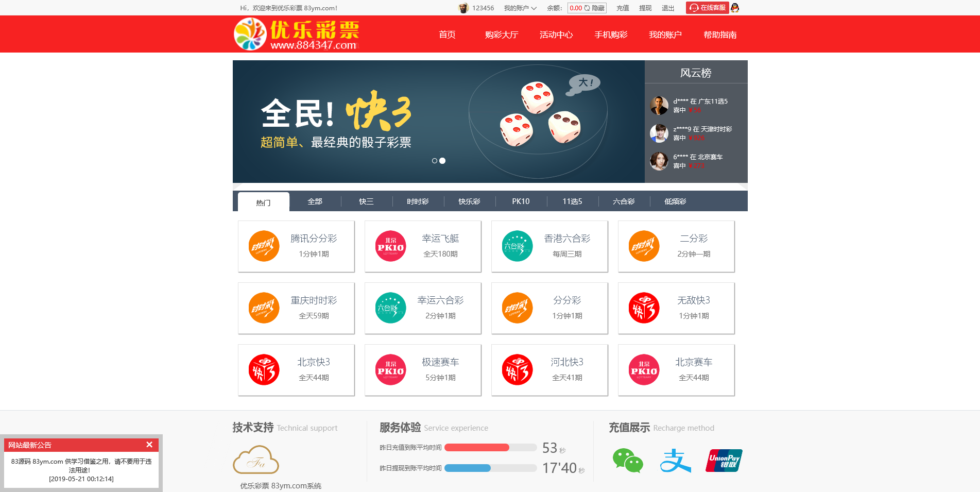Click the 优乐彩票 site logo
Viewport: 980px width, 492px height.
(297, 34)
